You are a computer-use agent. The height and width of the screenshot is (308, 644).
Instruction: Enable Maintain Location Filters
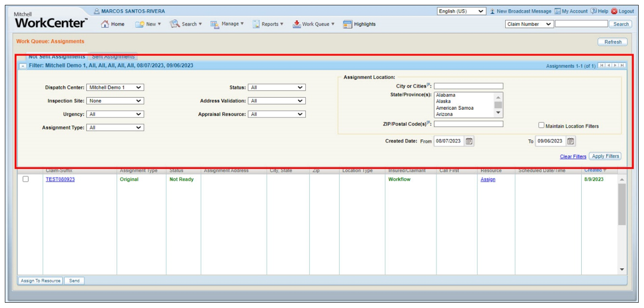coord(541,125)
